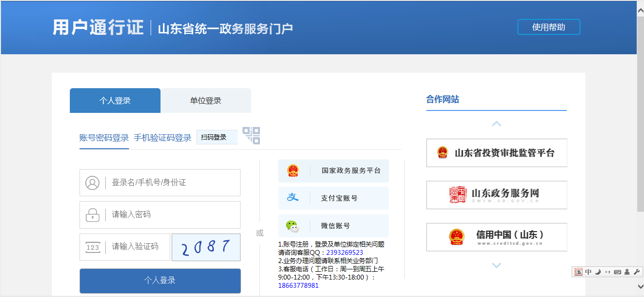The height and width of the screenshot is (297, 644).
Task: Click the WeChat logo icon
Action: [292, 226]
